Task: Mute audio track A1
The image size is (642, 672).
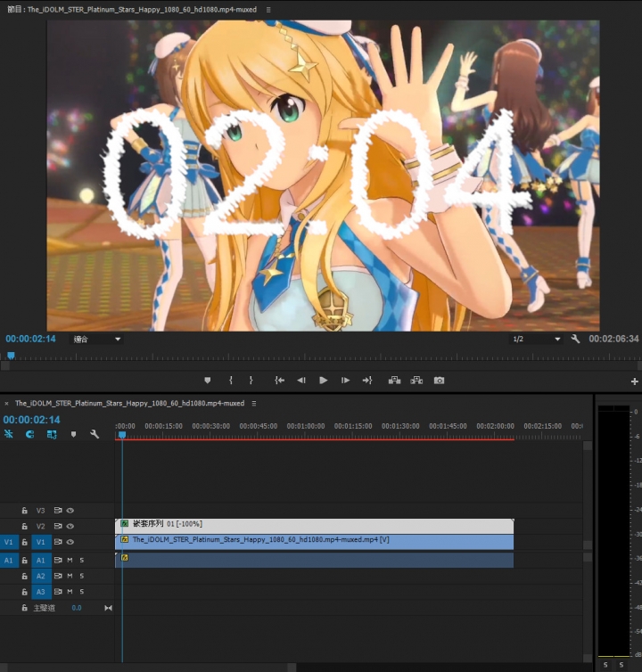Action: [x=70, y=560]
